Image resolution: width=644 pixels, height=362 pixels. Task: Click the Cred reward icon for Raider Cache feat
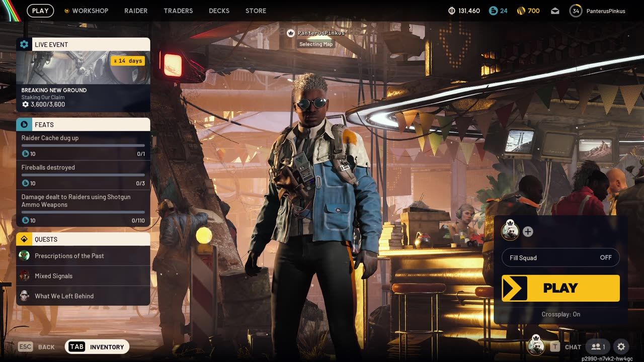point(25,154)
